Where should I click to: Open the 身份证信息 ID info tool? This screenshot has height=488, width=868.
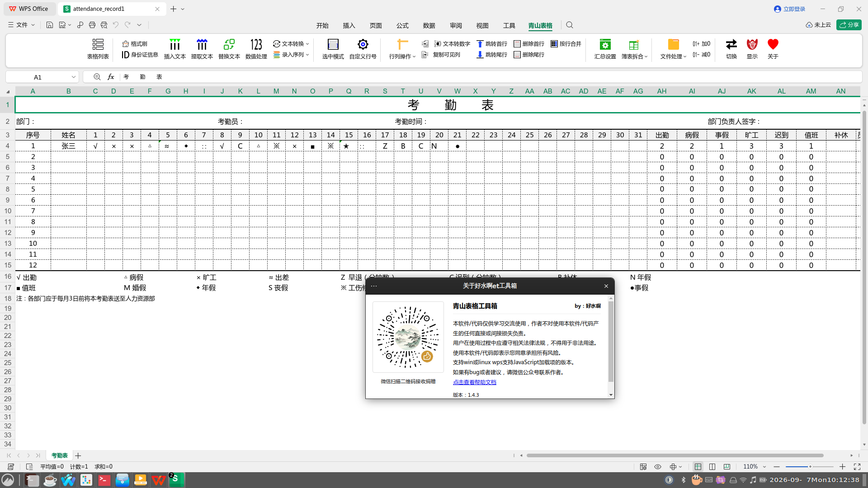[x=140, y=55]
